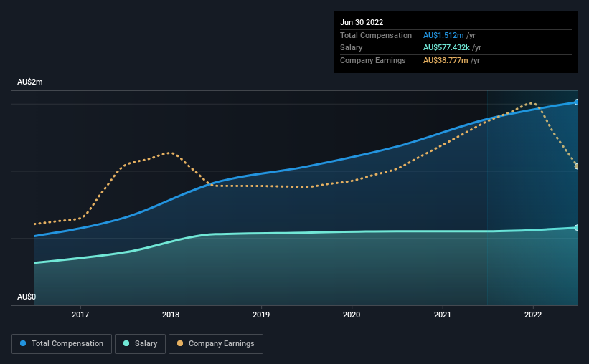The image size is (589, 364).
Task: Click the 2021 x-axis label
Action: click(x=443, y=315)
